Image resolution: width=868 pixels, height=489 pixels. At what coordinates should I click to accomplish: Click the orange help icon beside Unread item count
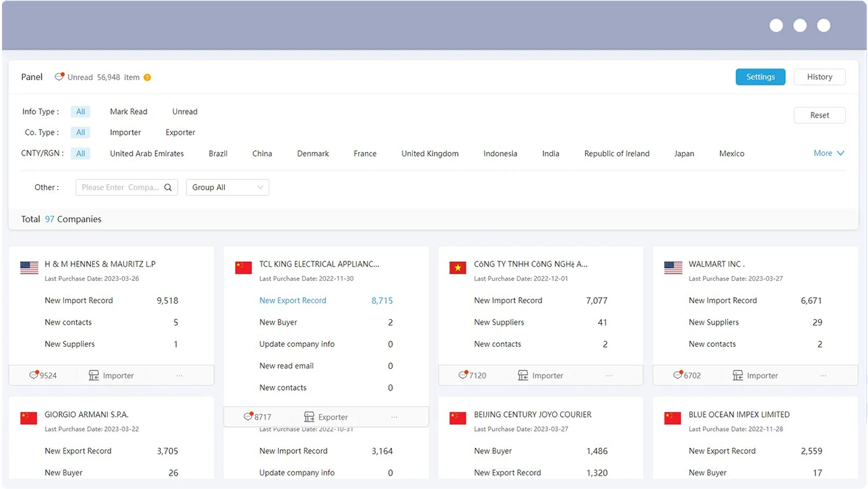[x=147, y=77]
